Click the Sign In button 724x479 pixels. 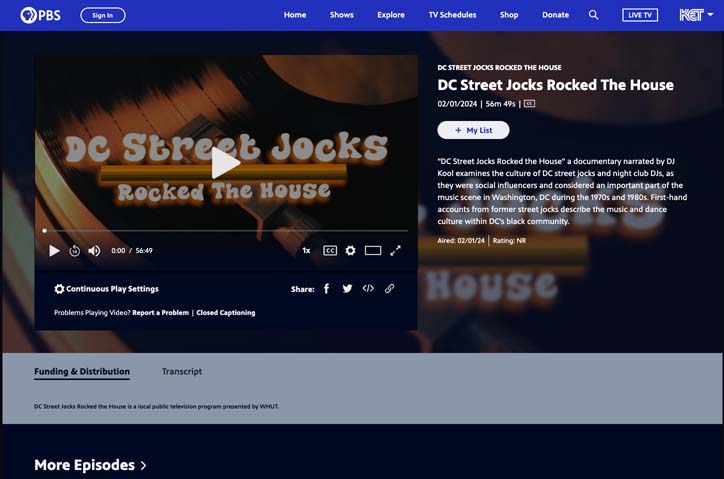(103, 15)
